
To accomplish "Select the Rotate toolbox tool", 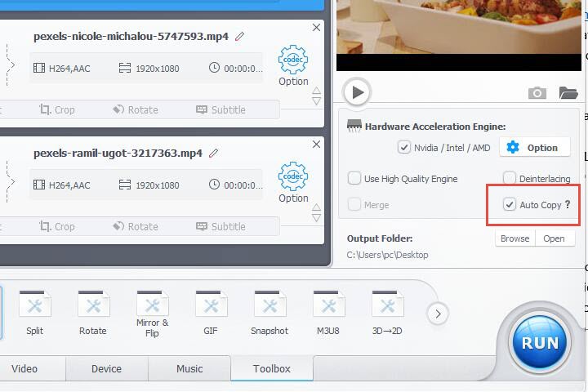I will coord(93,314).
